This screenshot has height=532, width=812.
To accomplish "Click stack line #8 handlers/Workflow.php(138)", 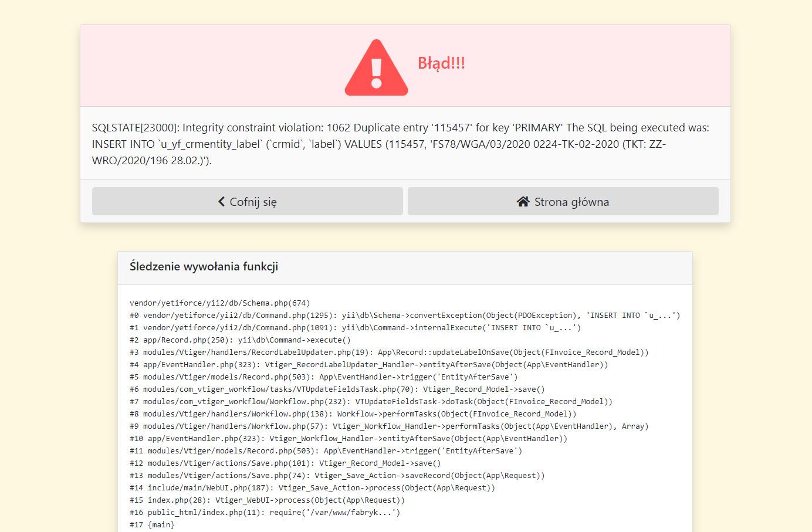I will click(x=353, y=414).
